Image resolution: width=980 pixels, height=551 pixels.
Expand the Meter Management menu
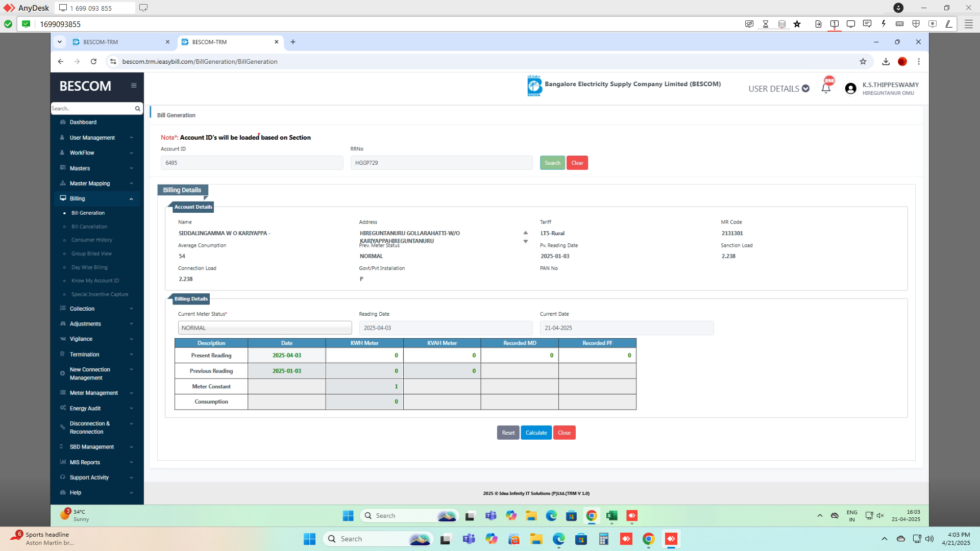point(97,393)
